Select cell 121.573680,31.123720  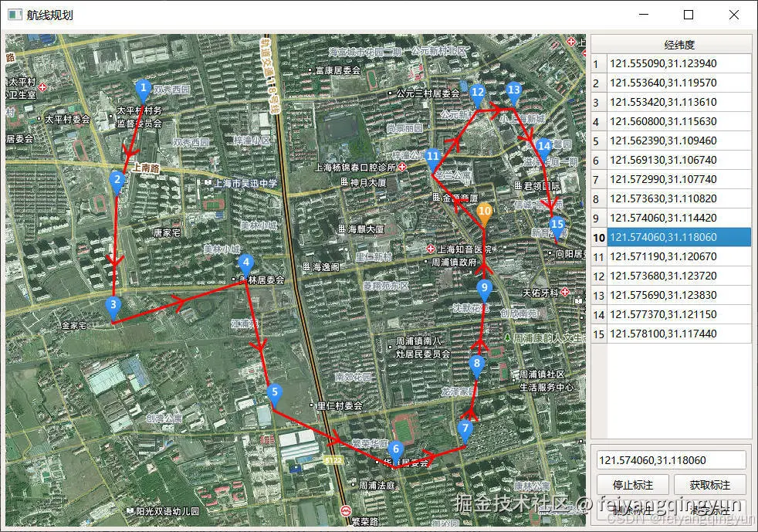tap(679, 276)
